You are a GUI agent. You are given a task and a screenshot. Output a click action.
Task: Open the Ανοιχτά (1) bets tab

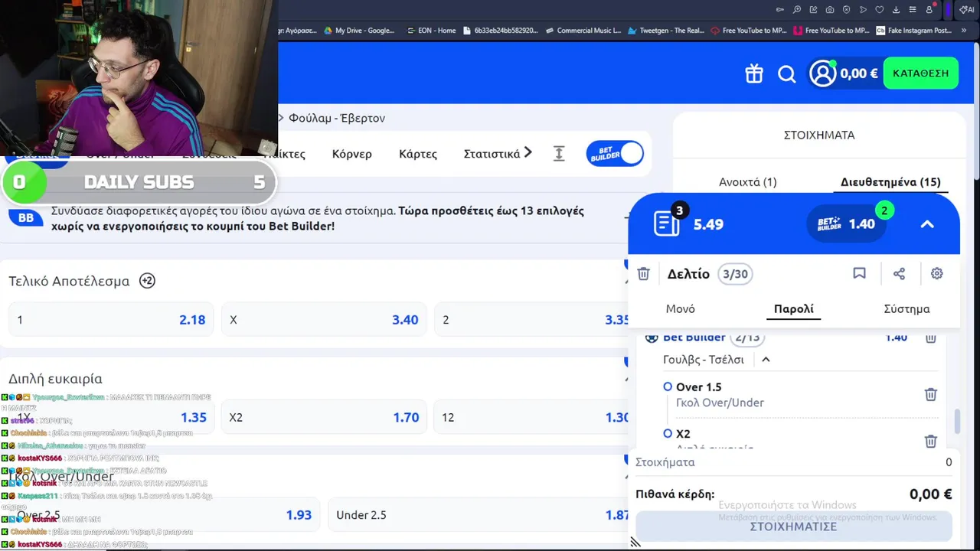747,182
